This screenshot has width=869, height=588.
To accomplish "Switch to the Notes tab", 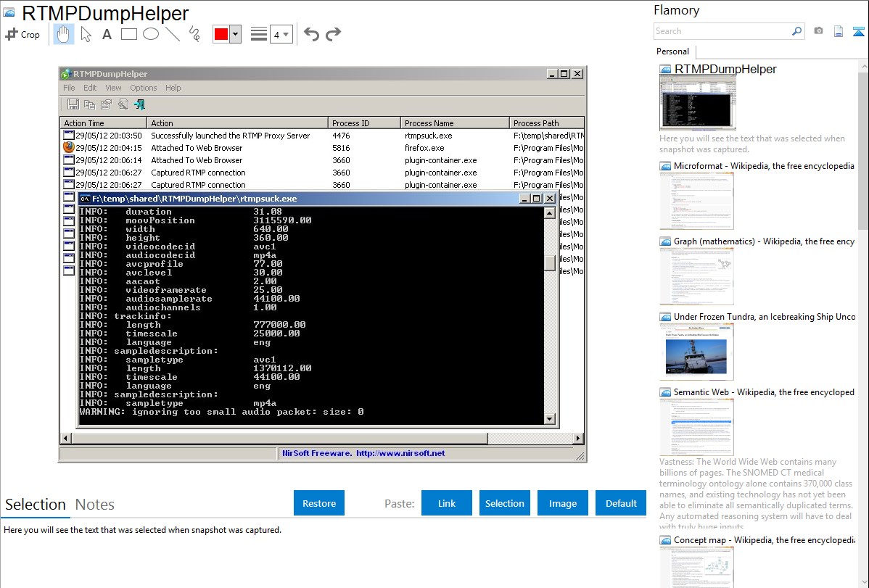I will point(95,505).
